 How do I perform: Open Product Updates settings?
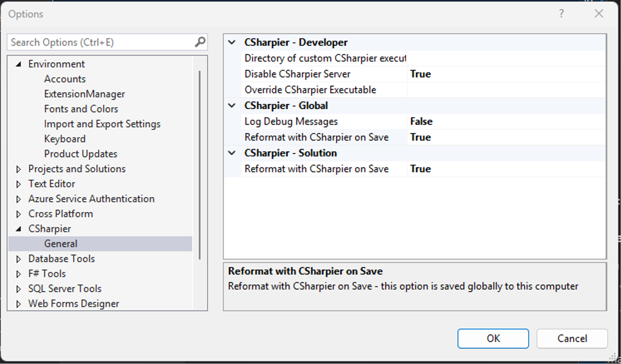80,153
